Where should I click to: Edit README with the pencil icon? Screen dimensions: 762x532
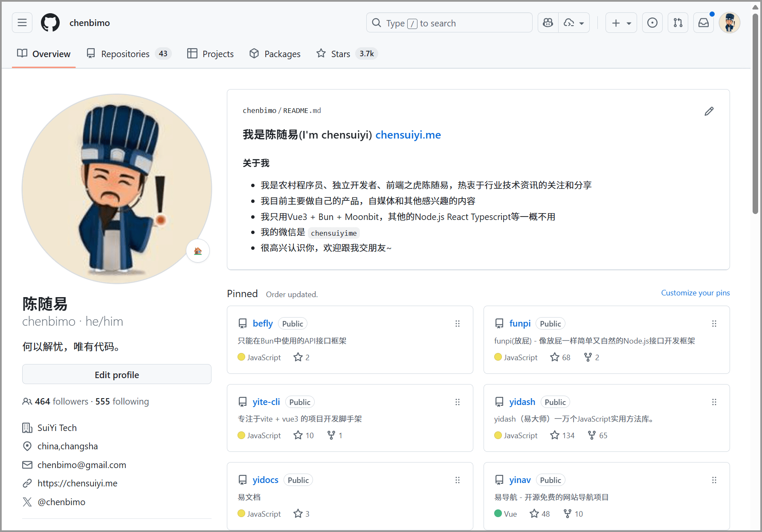coord(709,111)
